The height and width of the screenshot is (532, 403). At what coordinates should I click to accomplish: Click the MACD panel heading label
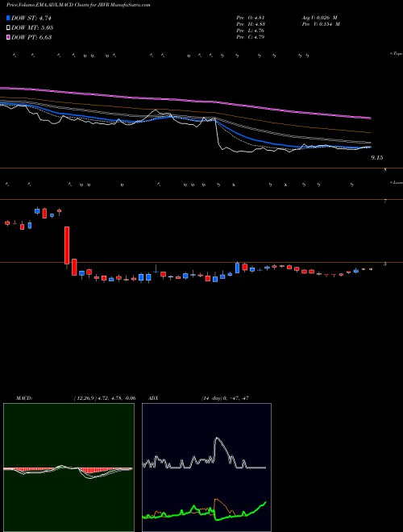(23, 398)
